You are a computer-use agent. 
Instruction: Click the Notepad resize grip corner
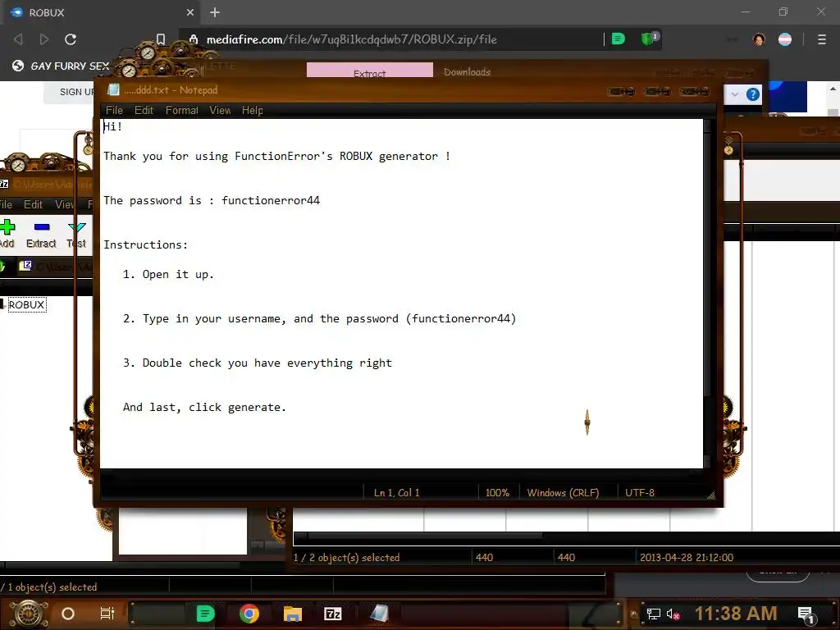point(711,495)
